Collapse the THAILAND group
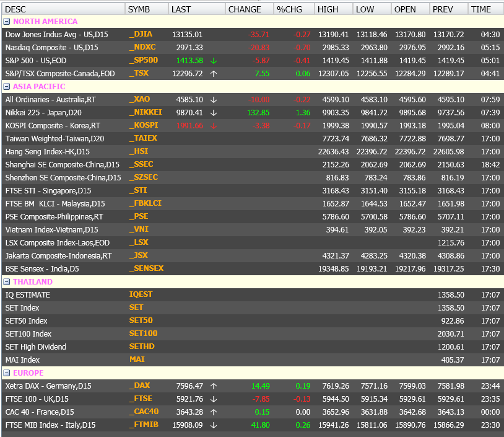Image resolution: width=504 pixels, height=437 pixels. pyautogui.click(x=6, y=282)
